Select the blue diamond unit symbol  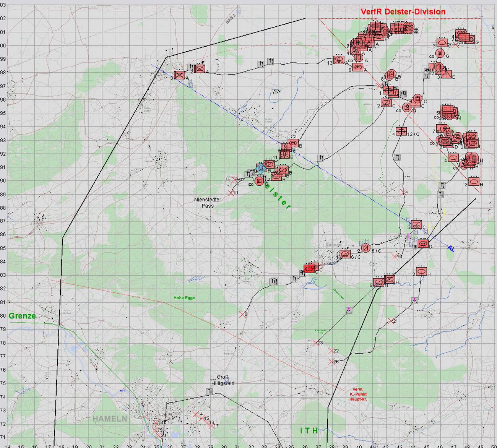point(261,168)
